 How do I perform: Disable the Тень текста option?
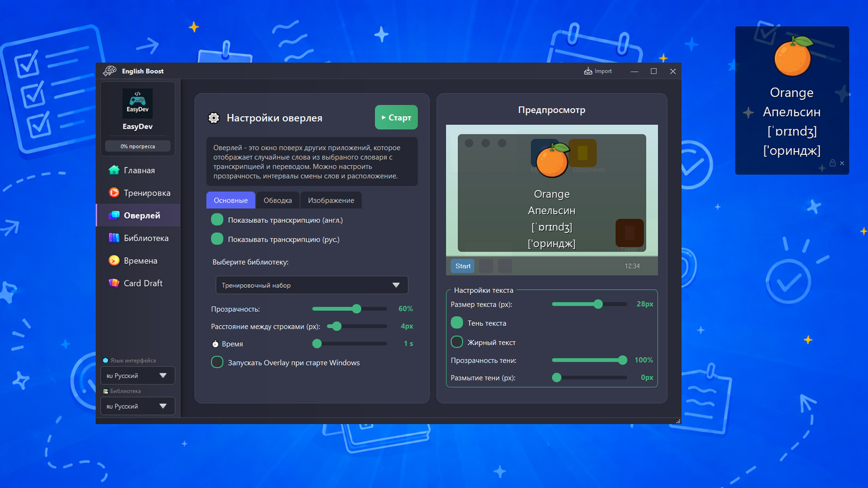coord(457,323)
